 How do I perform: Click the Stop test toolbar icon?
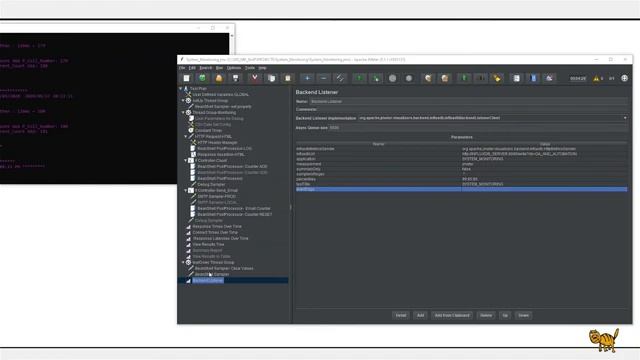(392, 78)
